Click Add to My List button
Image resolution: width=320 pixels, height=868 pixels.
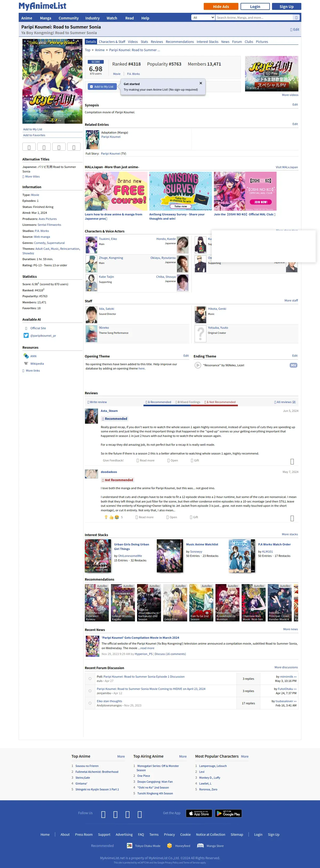pos(102,87)
